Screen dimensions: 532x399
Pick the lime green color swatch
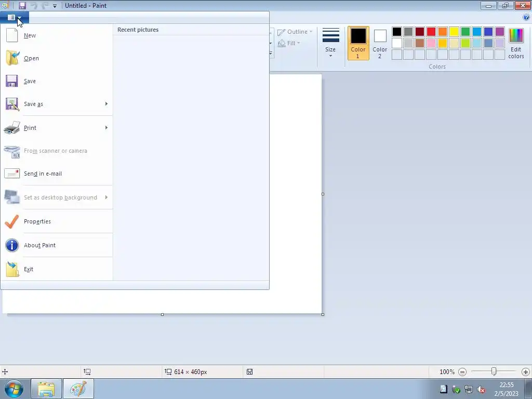point(465,43)
